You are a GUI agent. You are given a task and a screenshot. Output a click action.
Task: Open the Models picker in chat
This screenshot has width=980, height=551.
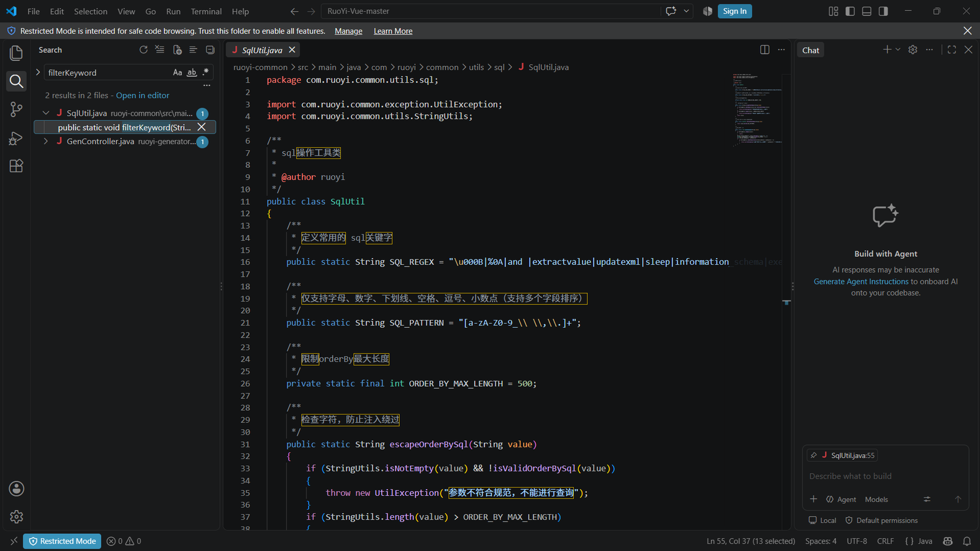876,500
